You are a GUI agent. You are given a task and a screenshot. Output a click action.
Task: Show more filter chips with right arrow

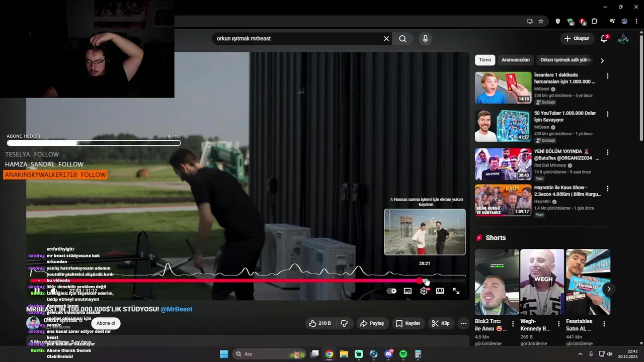coord(602,60)
